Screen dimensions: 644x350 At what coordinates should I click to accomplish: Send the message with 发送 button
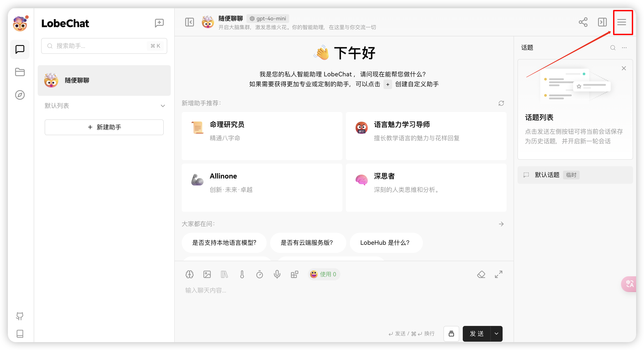pyautogui.click(x=477, y=334)
